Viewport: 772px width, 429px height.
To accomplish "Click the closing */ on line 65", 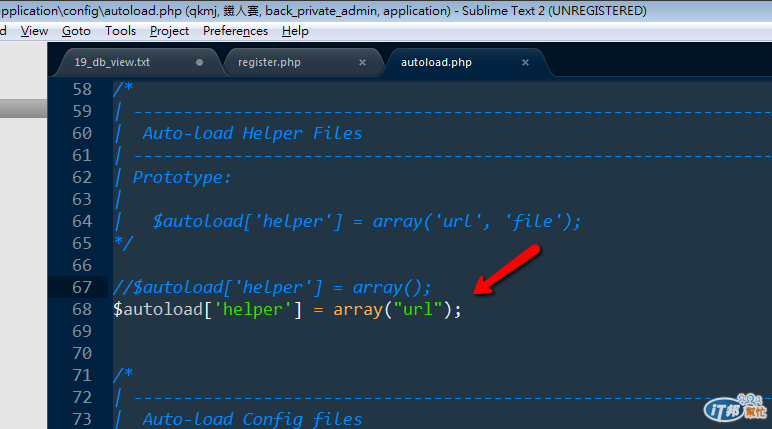I will point(123,243).
